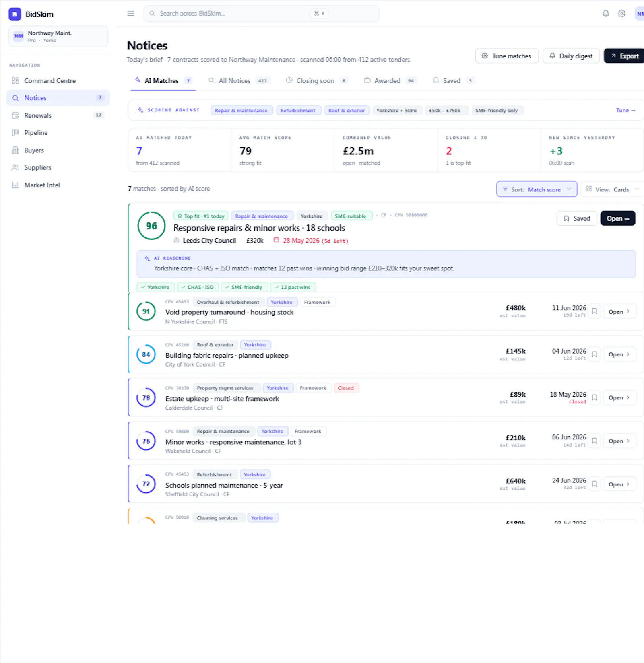Click the Buyers building icon
644x663 pixels.
tap(15, 150)
